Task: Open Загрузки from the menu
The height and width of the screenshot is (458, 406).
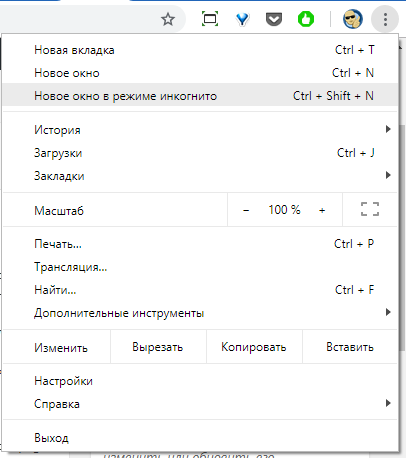Action: [x=200, y=153]
